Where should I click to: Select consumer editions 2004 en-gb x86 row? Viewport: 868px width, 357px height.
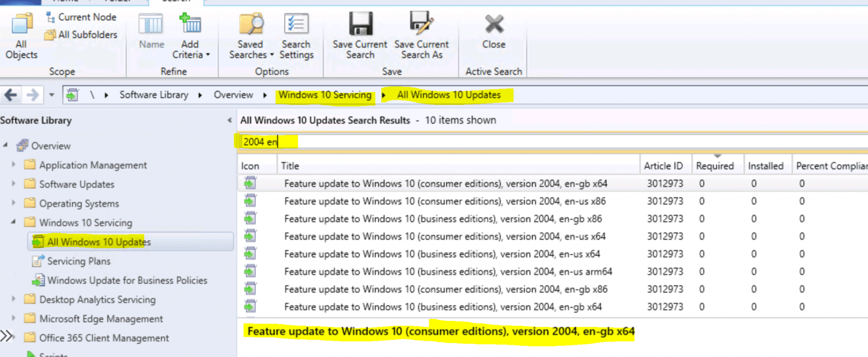[552, 289]
